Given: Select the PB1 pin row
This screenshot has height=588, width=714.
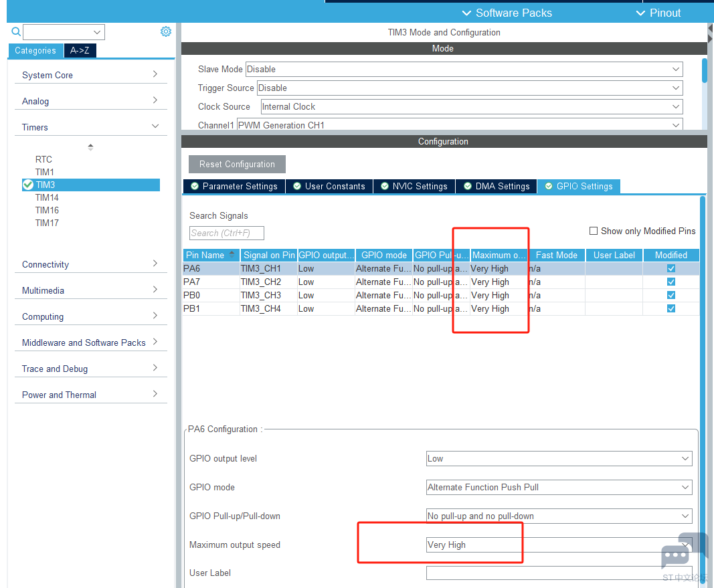Looking at the screenshot, I should point(441,308).
